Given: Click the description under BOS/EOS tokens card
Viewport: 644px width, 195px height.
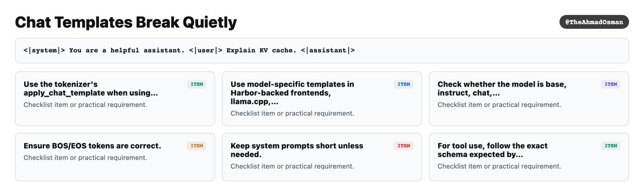Looking at the screenshot, I should click(85, 157).
